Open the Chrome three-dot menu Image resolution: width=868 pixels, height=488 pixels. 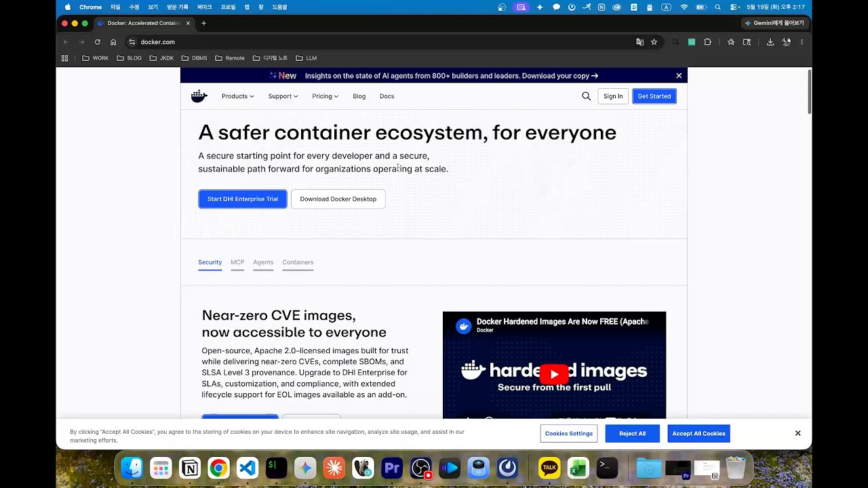[802, 42]
